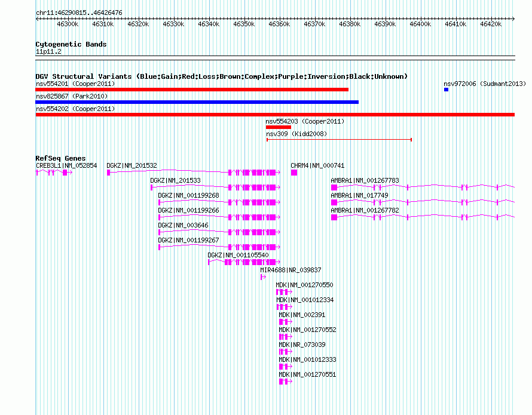This screenshot has width=532, height=415.
Task: Click the RefSeq Genes track title
Action: pos(60,158)
